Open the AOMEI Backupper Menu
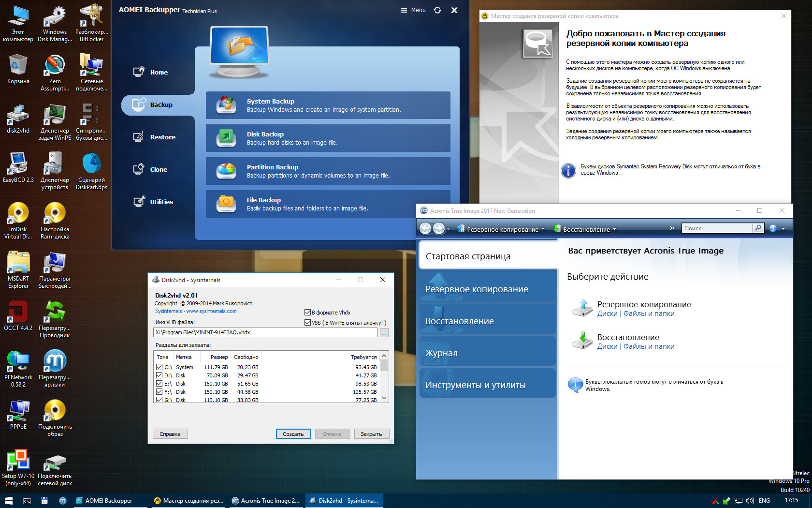 pyautogui.click(x=413, y=10)
